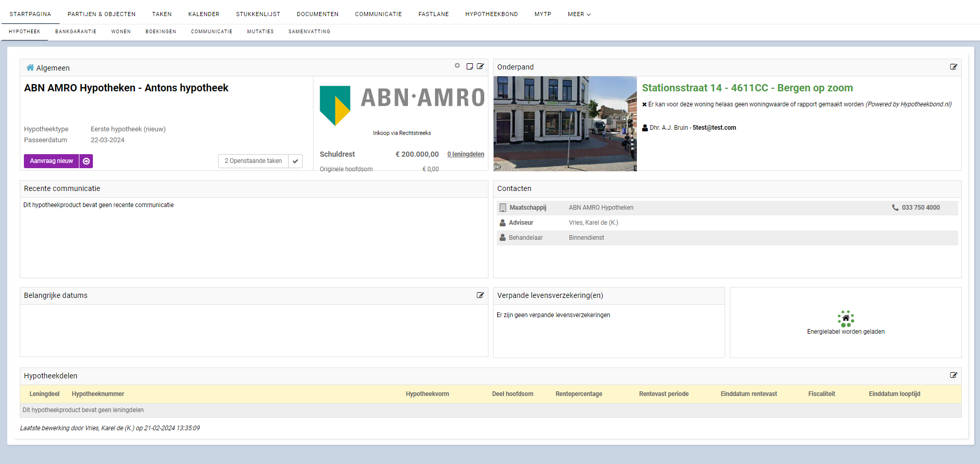Screen dimensions: 980x464
Task: Click the Leningdeel column header
Action: tap(45, 394)
